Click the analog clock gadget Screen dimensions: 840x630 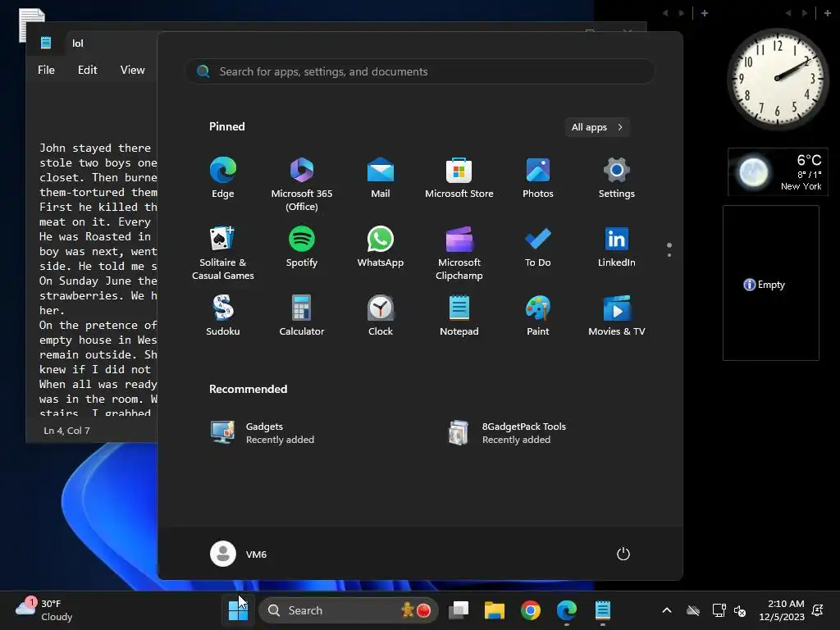pyautogui.click(x=778, y=79)
